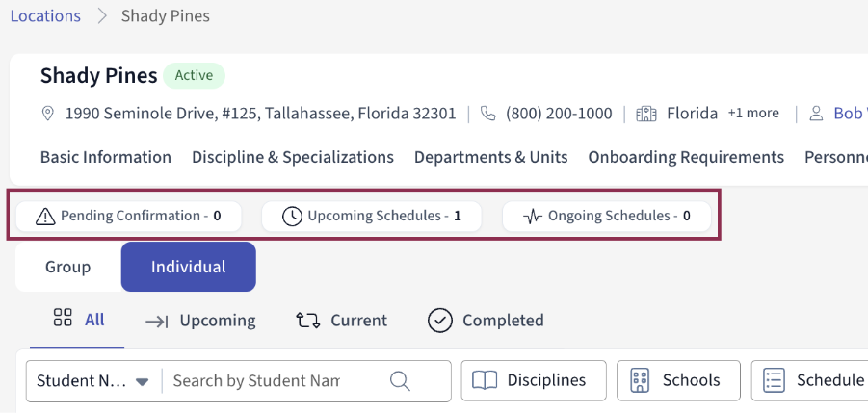The height and width of the screenshot is (413, 868).
Task: Expand the +1 more states link
Action: (753, 113)
